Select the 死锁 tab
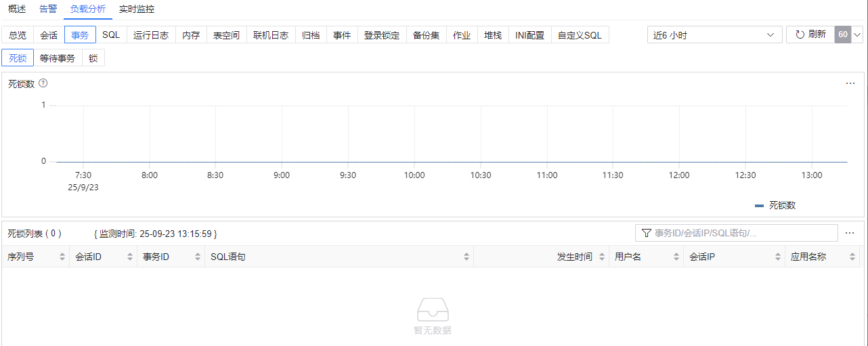Screen dimensions: 868x346 coord(18,58)
